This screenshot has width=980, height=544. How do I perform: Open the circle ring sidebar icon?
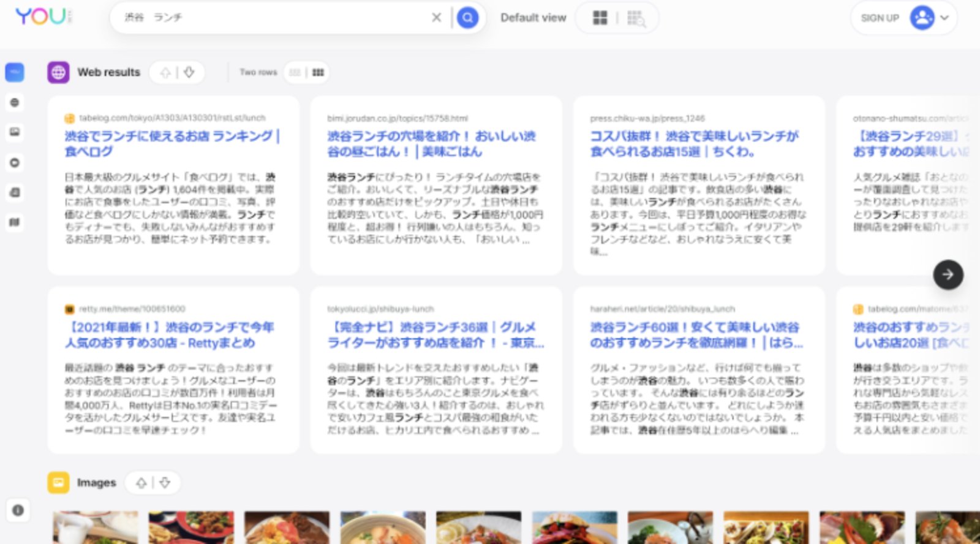(x=15, y=162)
